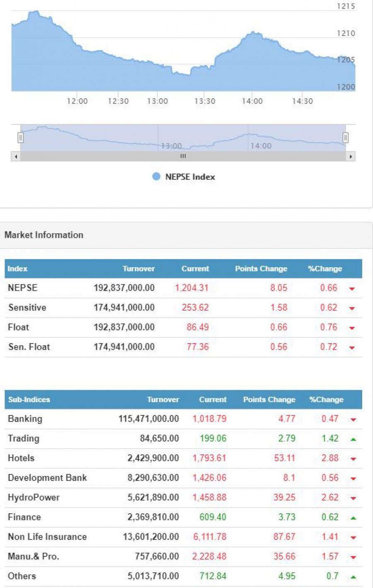Image resolution: width=373 pixels, height=588 pixels.
Task: Click the Sensitive index row label
Action: click(27, 307)
